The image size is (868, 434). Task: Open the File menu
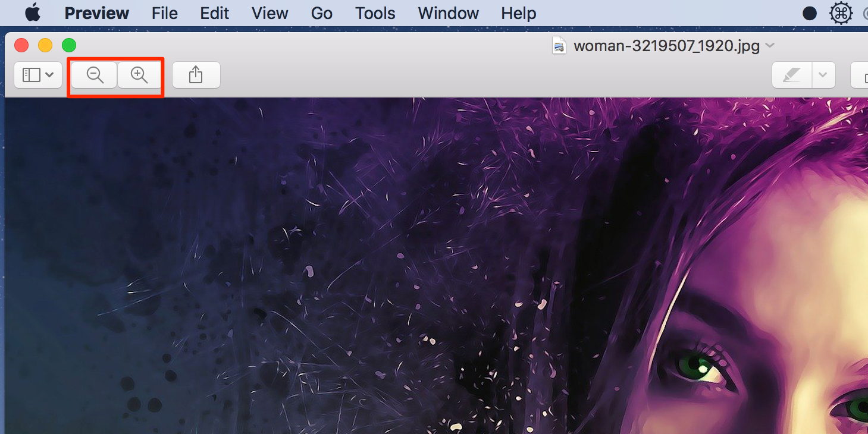tap(164, 12)
